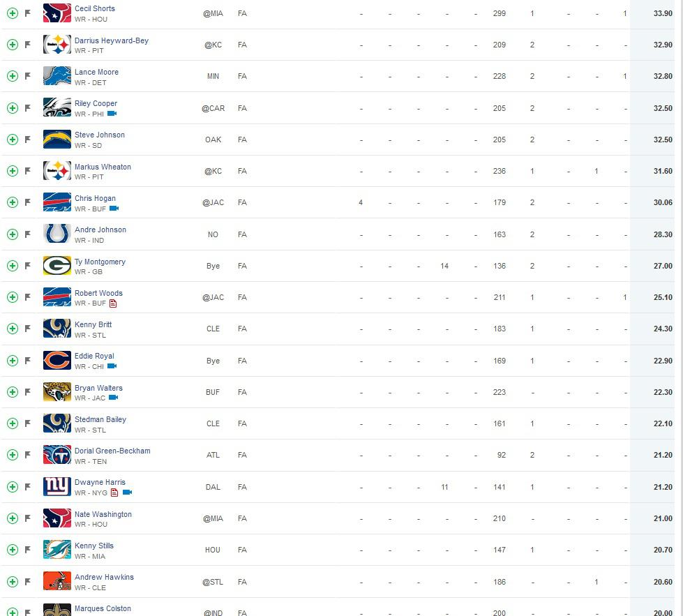
Task: Click the Colts logo beside Andre Johnson
Action: [x=57, y=234]
